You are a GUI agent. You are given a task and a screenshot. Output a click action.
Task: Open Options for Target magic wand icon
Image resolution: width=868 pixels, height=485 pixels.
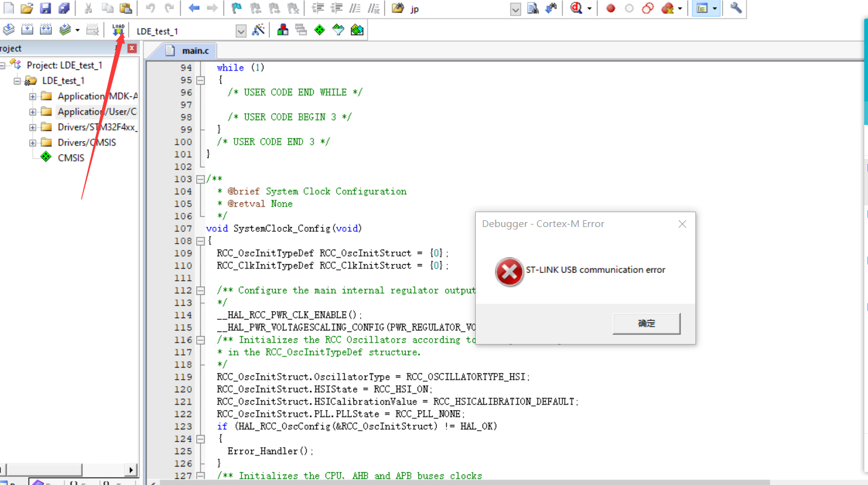click(x=258, y=30)
